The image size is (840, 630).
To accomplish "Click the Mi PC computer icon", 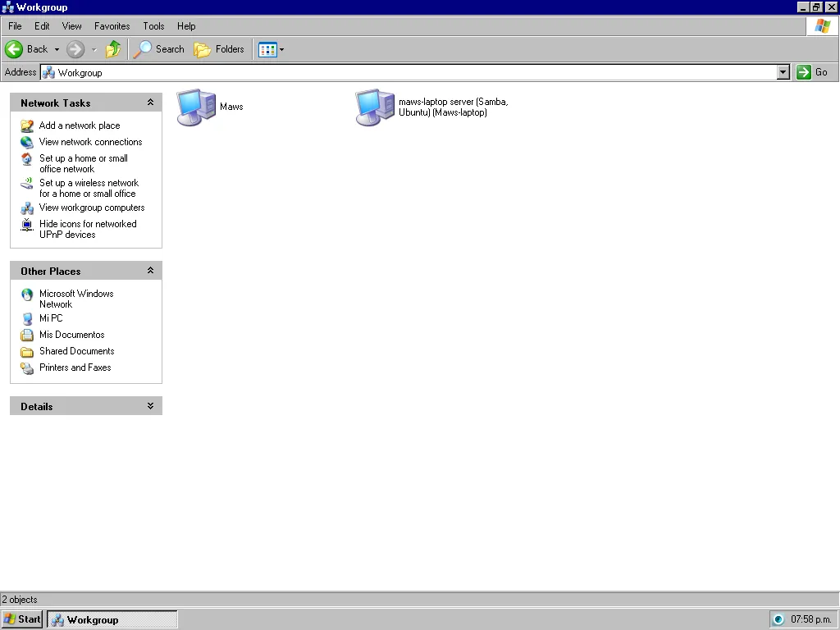I will (x=27, y=319).
